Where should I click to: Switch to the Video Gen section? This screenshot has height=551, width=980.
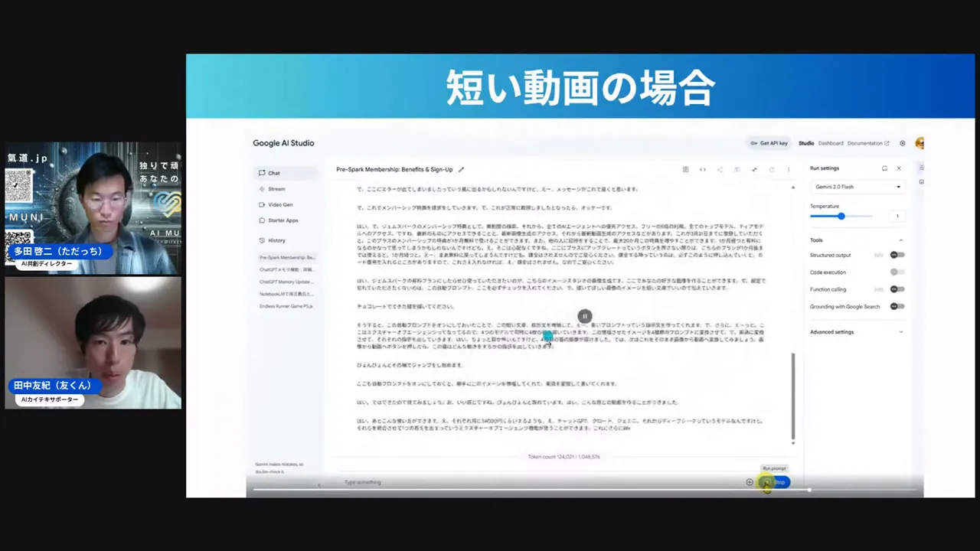coord(280,204)
